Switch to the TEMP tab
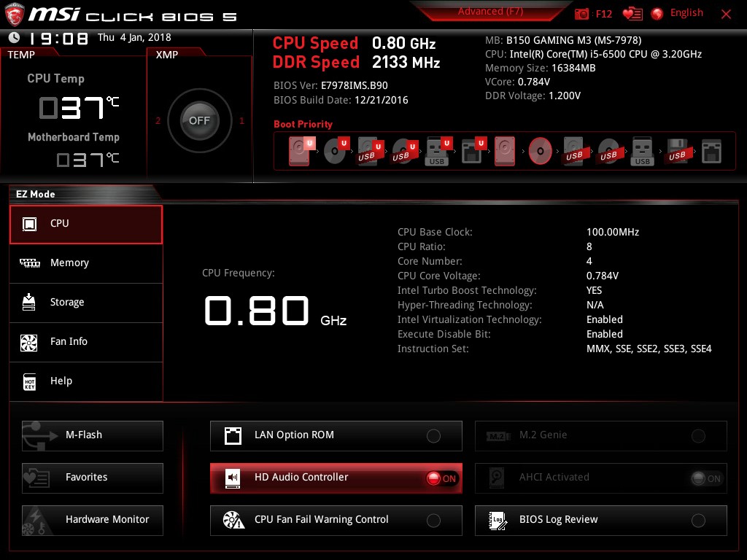The width and height of the screenshot is (747, 560). pos(21,55)
